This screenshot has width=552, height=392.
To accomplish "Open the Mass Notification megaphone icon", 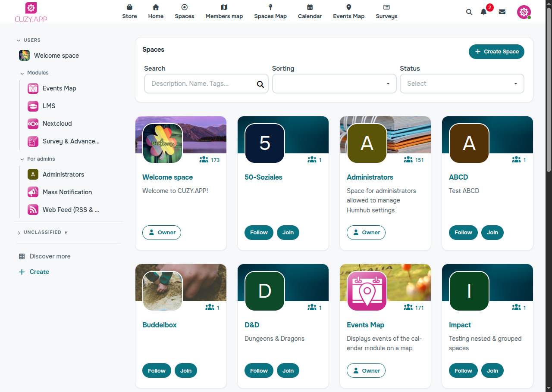I will pyautogui.click(x=33, y=192).
